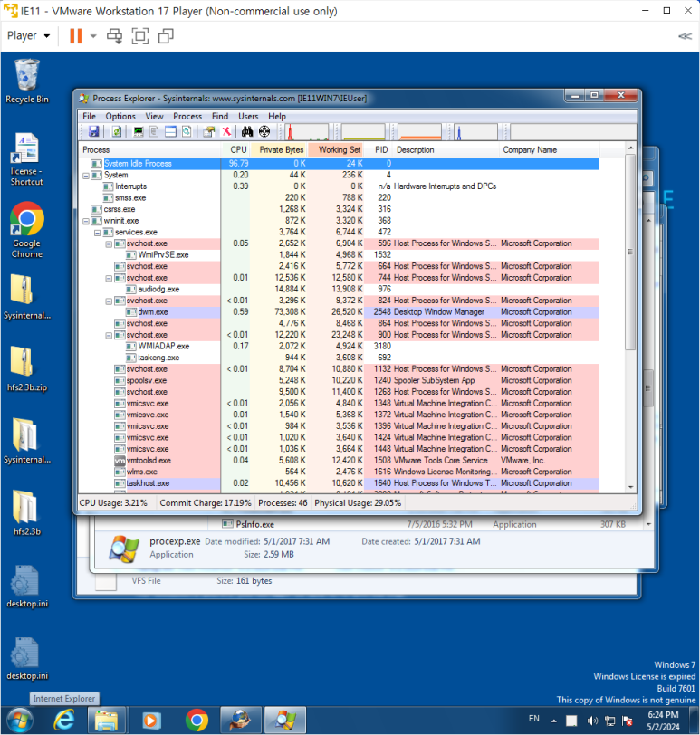Open the File menu

tap(89, 116)
